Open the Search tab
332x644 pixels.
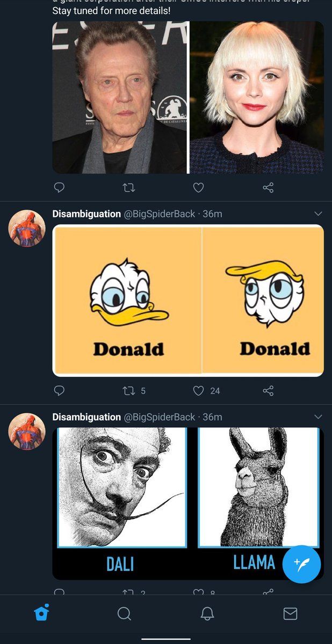click(124, 613)
